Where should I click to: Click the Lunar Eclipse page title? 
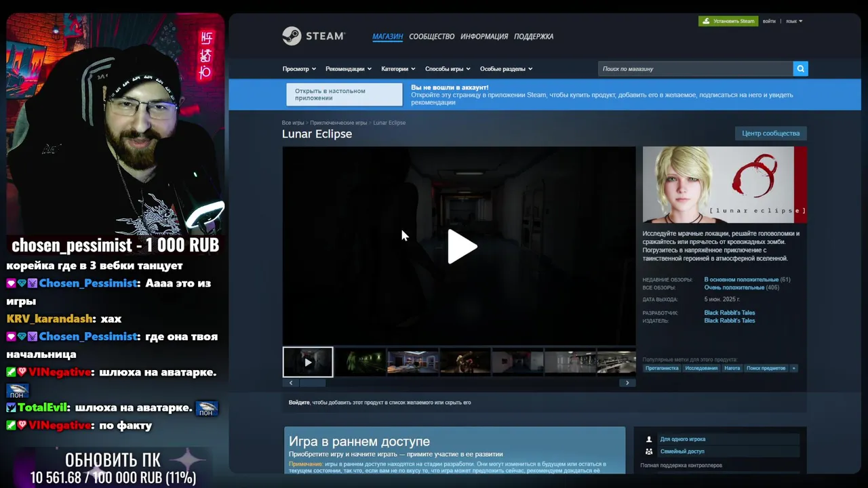click(x=317, y=134)
